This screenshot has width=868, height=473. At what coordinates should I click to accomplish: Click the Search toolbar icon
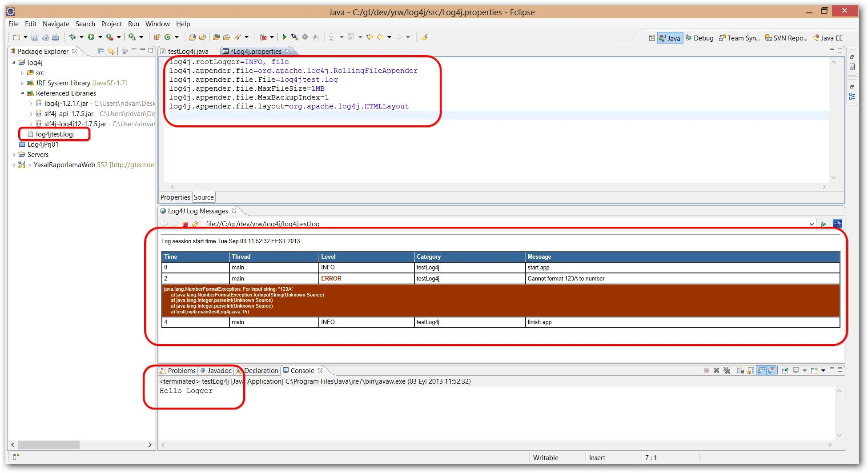(x=237, y=37)
